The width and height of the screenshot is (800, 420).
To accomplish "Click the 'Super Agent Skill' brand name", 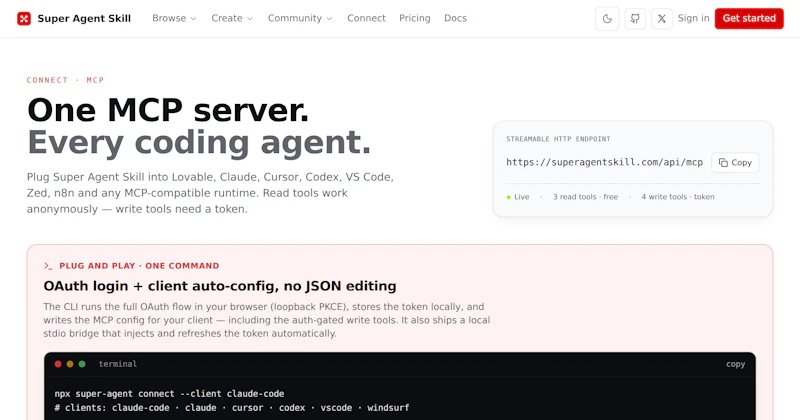I will pyautogui.click(x=84, y=18).
